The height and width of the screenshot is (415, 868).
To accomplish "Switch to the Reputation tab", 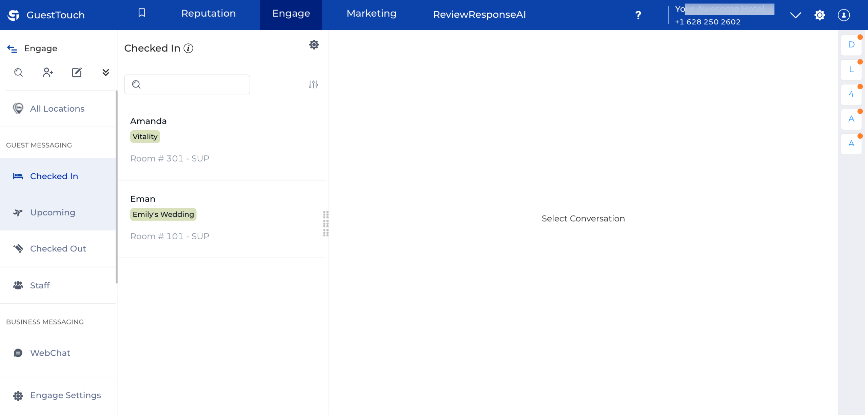I will click(208, 14).
